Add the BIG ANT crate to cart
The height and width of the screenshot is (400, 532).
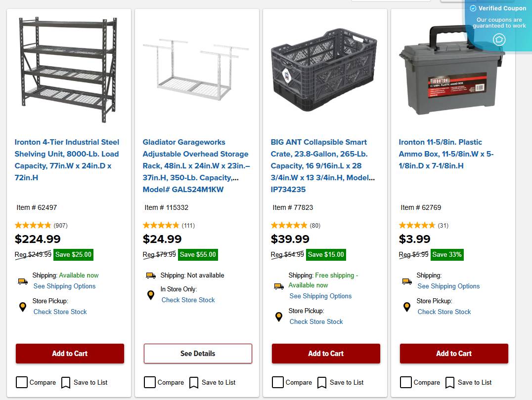[325, 354]
